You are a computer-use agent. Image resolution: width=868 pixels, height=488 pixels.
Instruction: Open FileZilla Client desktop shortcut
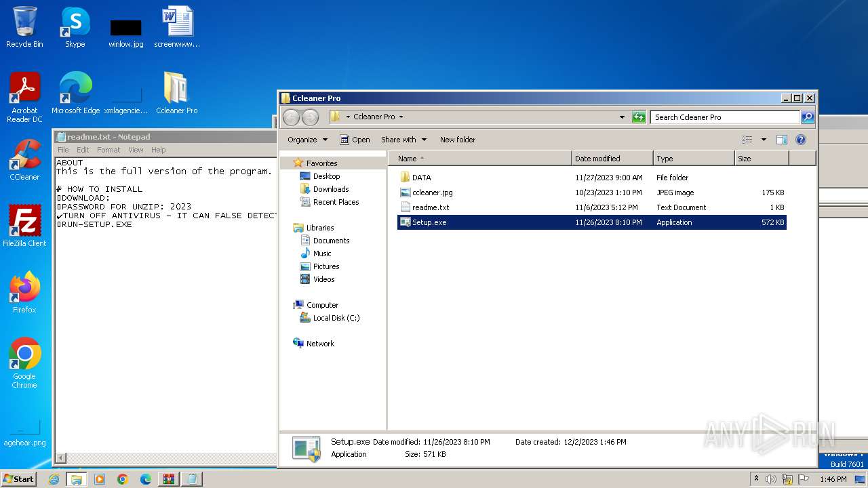[24, 226]
